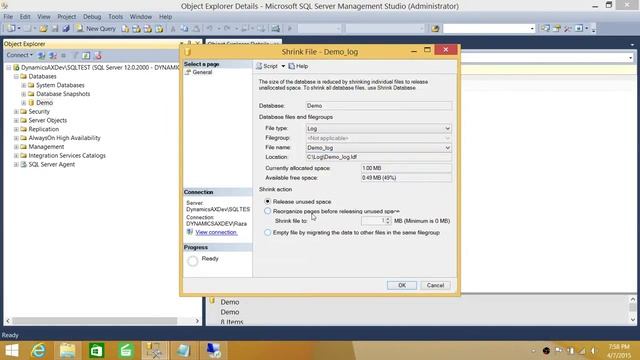Click Analysis Services XMLA Query toolbar icon

(159, 29)
